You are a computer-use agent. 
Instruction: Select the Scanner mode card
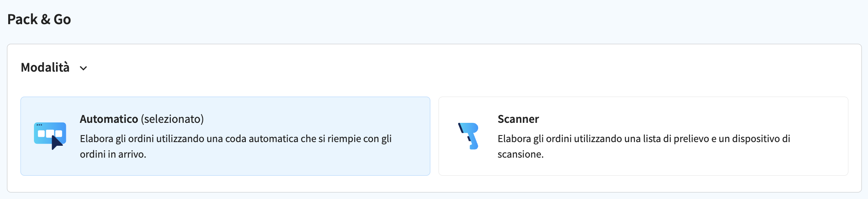pos(643,136)
